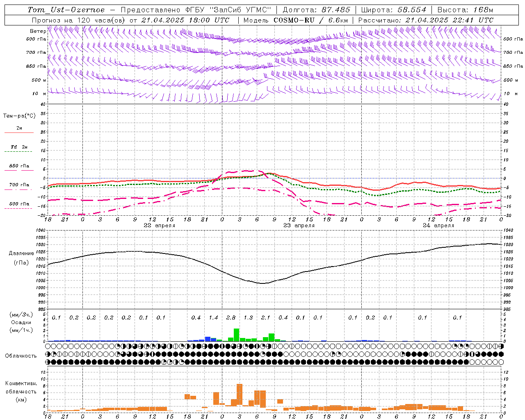Viewport: 525px width, 420px height.
Task: Click the 'Высота: 168м' header text
Action: click(465, 10)
